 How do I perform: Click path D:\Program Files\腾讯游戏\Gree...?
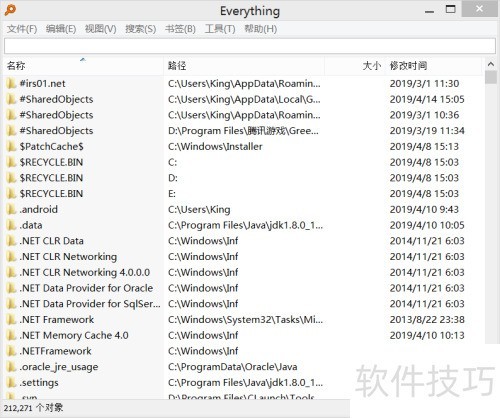coord(243,130)
